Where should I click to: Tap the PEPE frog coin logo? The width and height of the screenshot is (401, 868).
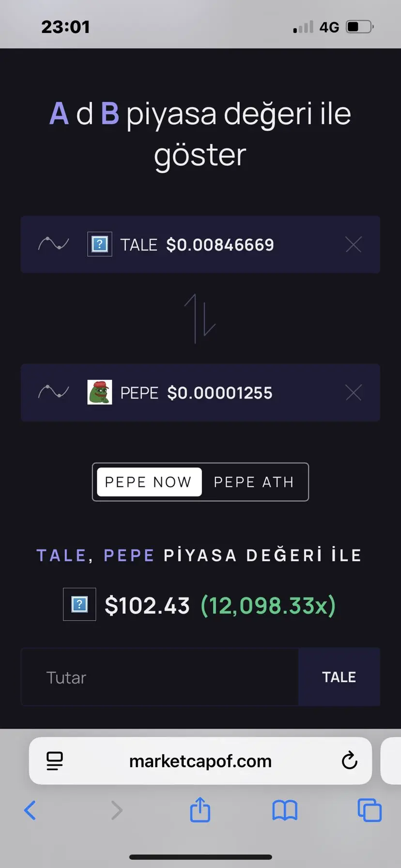click(x=100, y=392)
